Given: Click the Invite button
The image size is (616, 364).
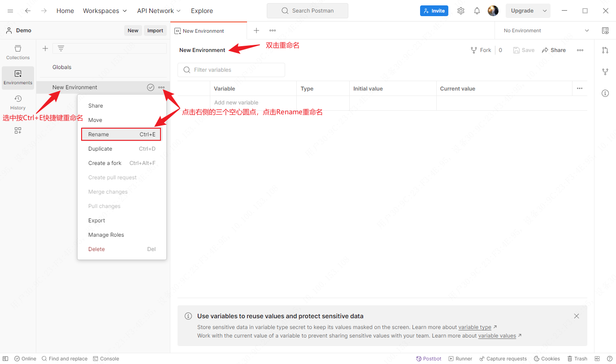Looking at the screenshot, I should pyautogui.click(x=434, y=11).
